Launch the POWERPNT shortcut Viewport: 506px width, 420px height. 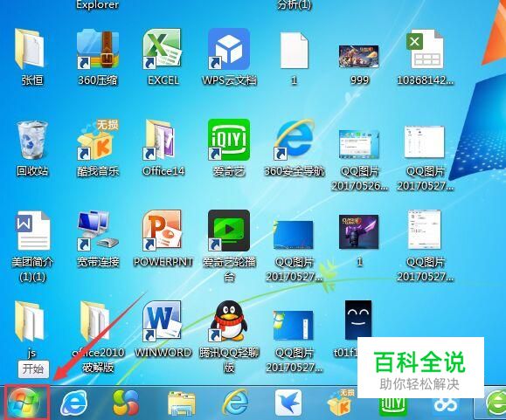click(163, 231)
